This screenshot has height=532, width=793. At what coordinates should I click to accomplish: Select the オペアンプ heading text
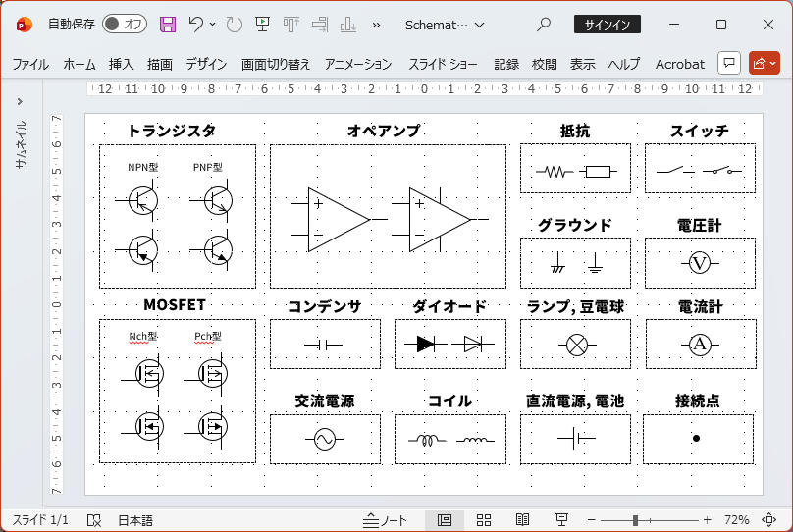[x=384, y=131]
